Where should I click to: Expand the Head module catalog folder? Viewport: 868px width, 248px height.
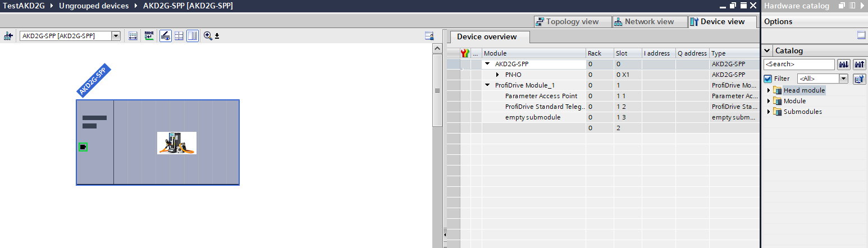[769, 90]
